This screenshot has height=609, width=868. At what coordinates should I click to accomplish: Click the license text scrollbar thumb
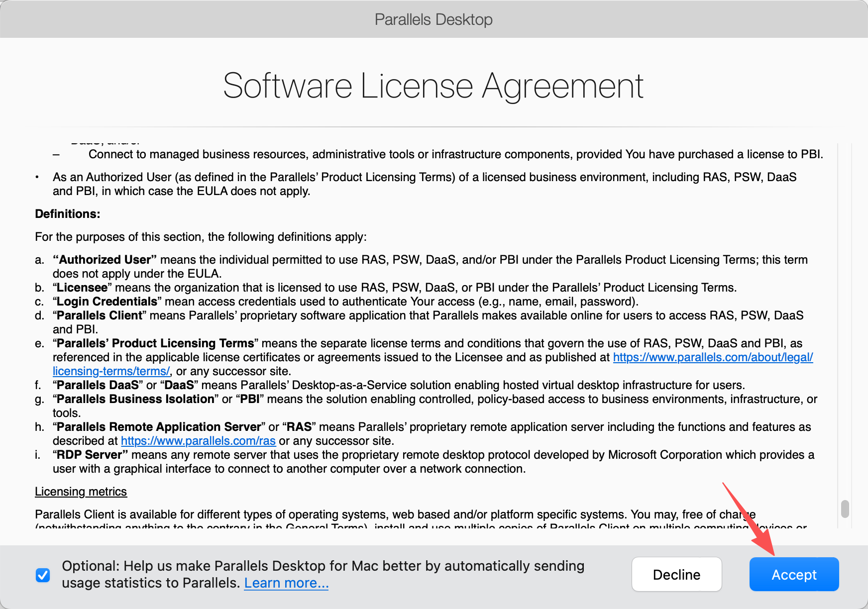click(845, 509)
